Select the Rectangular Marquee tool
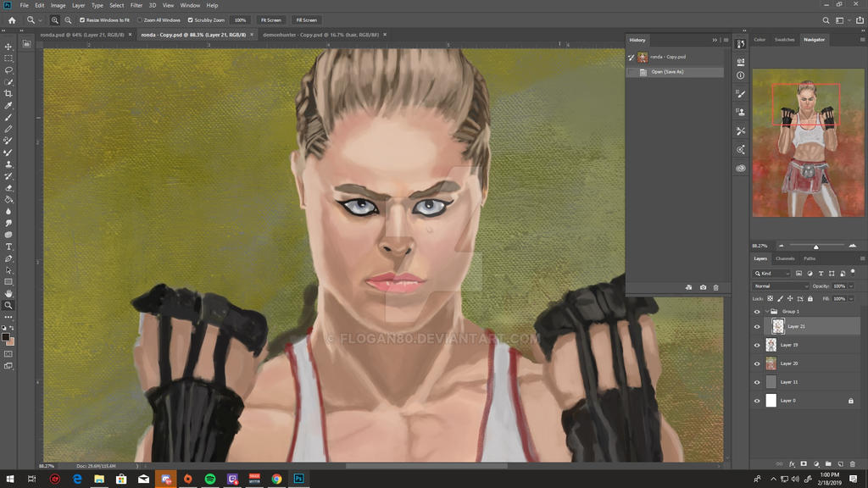The width and height of the screenshot is (868, 488). (8, 58)
